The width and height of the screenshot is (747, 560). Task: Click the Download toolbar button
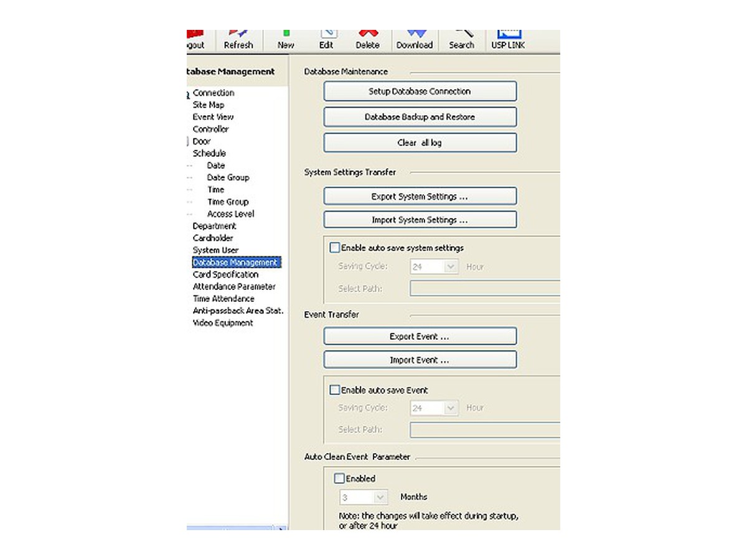coord(415,42)
